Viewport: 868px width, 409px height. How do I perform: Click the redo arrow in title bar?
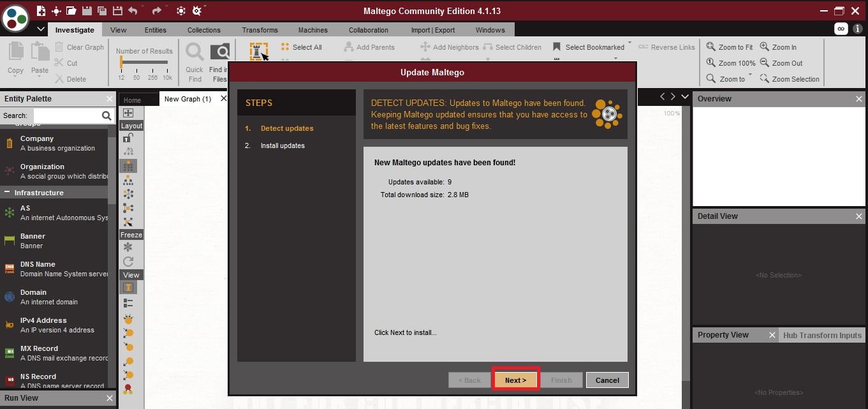click(x=157, y=11)
